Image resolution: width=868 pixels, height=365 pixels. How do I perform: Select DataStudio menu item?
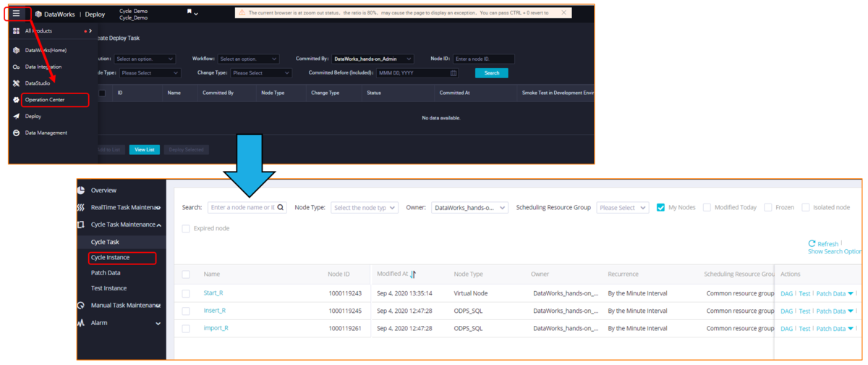point(38,83)
